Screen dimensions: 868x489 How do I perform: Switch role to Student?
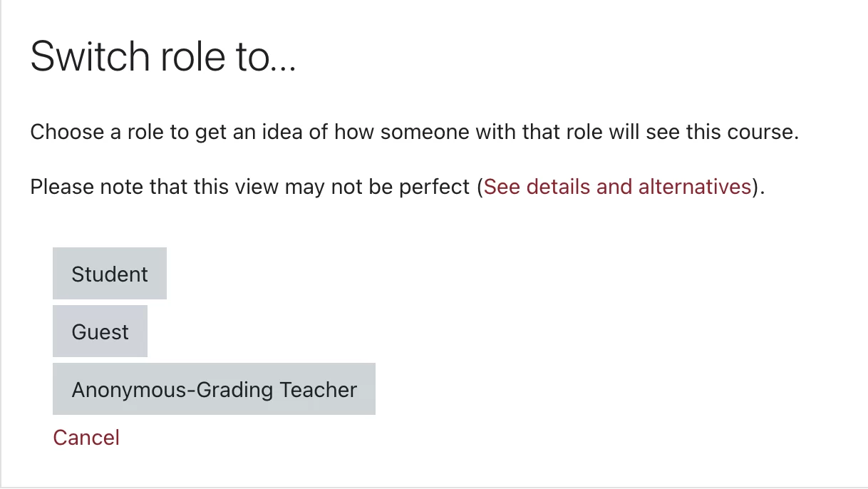tap(109, 274)
